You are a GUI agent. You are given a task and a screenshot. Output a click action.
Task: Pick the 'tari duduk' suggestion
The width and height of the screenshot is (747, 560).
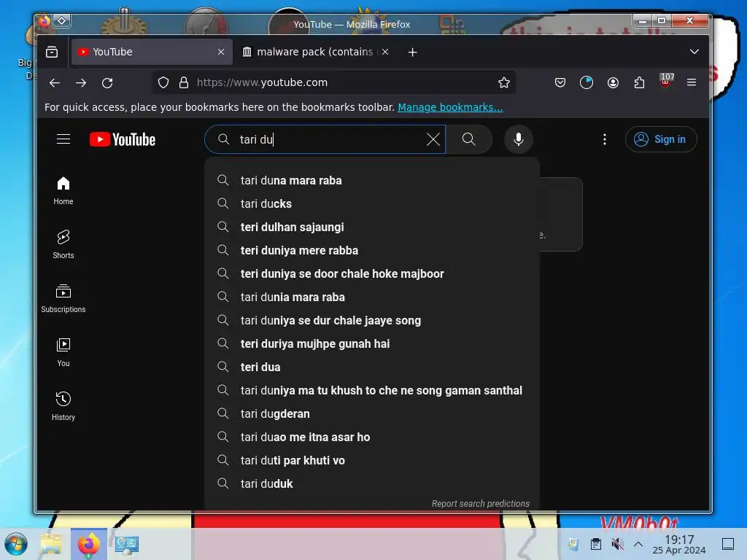[x=371, y=484]
